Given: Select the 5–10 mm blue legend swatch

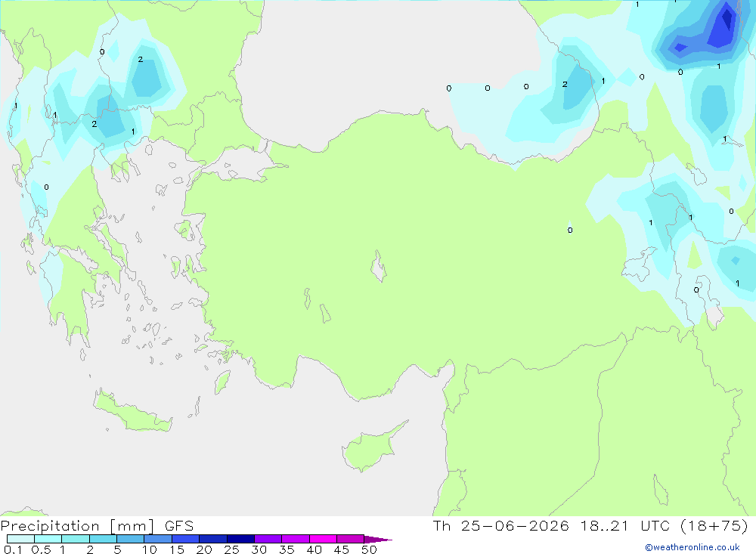Looking at the screenshot, I should [131, 539].
